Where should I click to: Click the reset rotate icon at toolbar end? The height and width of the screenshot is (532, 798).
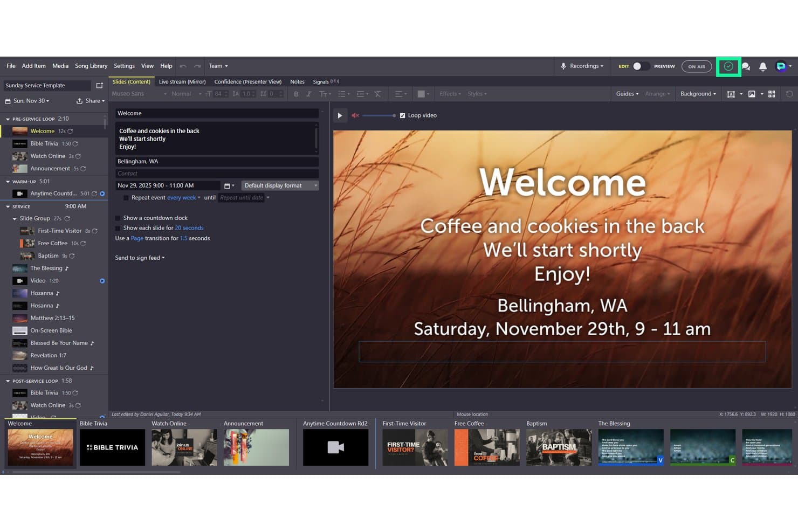click(x=789, y=94)
